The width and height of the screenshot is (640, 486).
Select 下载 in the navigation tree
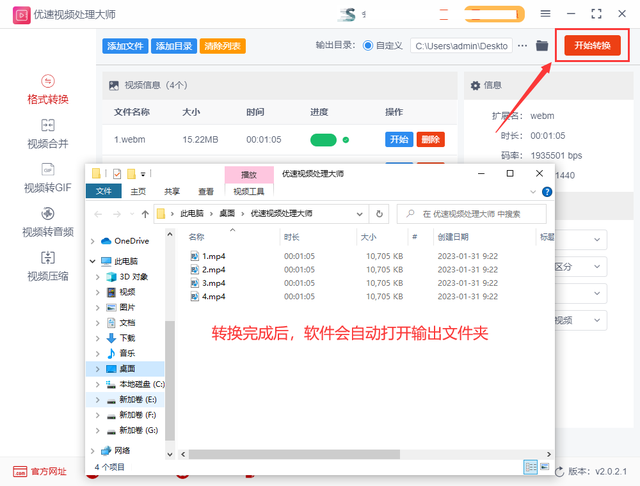pyautogui.click(x=127, y=338)
